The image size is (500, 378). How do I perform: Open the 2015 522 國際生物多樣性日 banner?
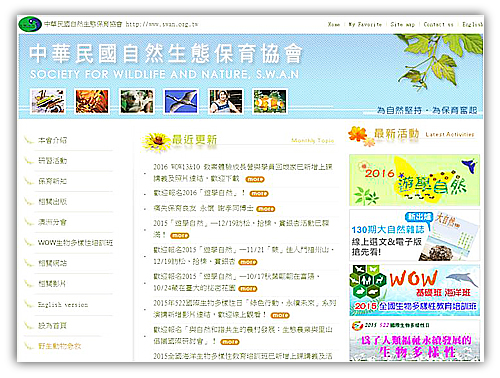tap(414, 340)
